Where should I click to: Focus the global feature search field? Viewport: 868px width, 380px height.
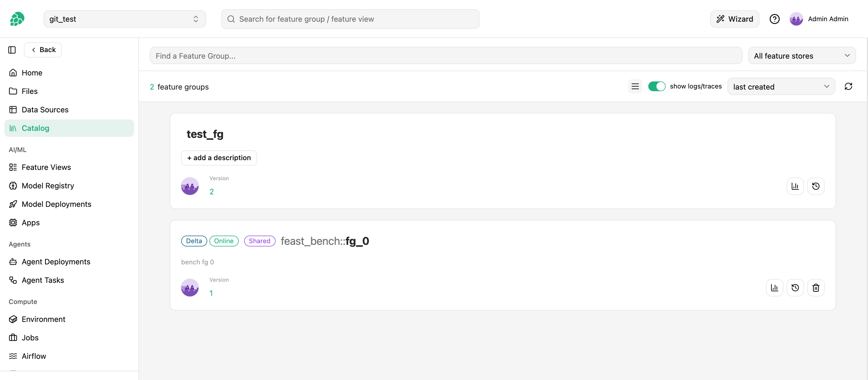tap(350, 19)
